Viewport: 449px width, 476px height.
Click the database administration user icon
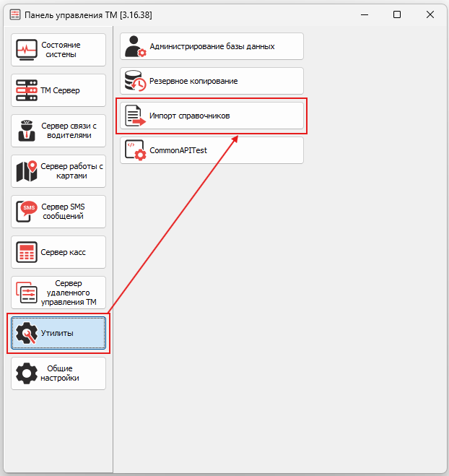coord(136,46)
